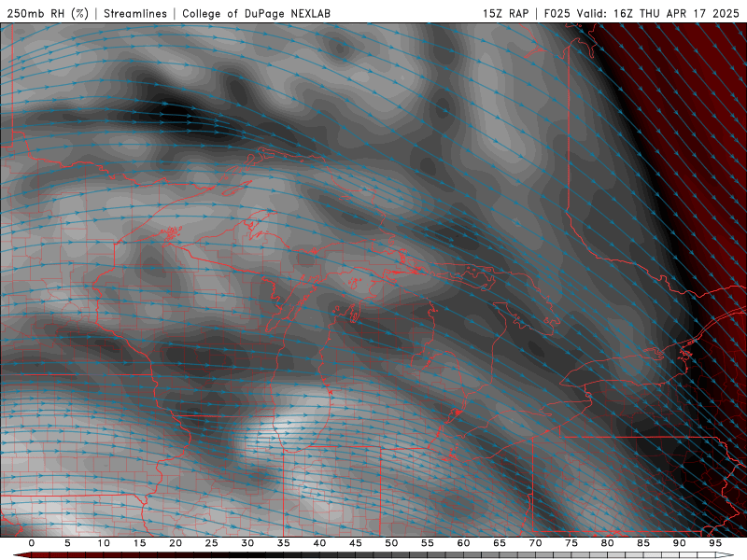Click the "70" value on the color scale
Viewport: 747px width, 560px height.
[535, 543]
